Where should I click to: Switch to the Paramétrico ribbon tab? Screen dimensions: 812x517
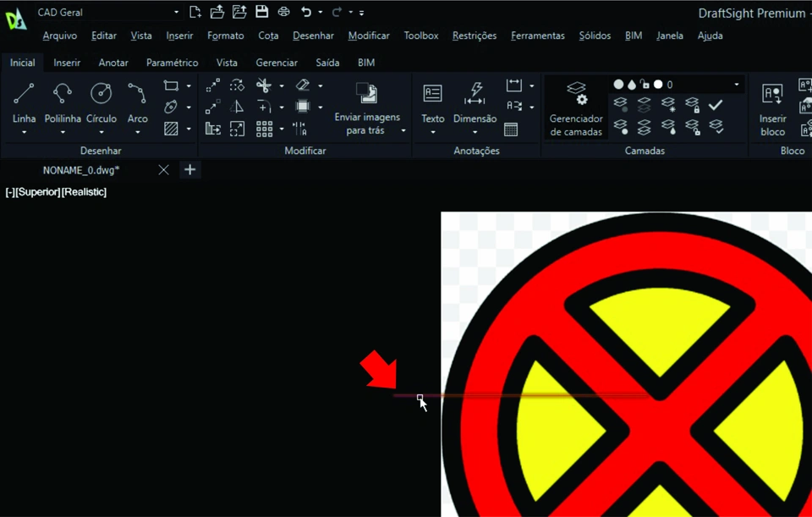coord(172,63)
